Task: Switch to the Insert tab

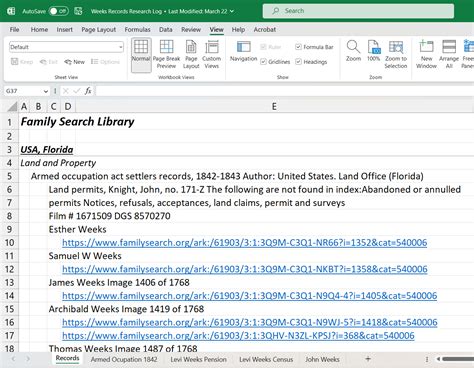Action: point(64,30)
